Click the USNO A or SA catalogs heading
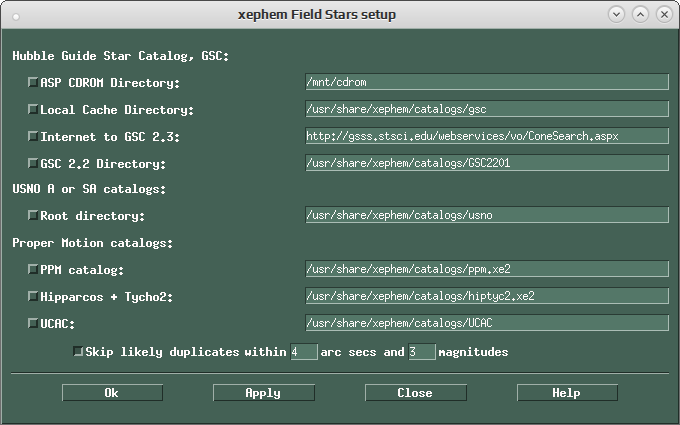 [89, 189]
